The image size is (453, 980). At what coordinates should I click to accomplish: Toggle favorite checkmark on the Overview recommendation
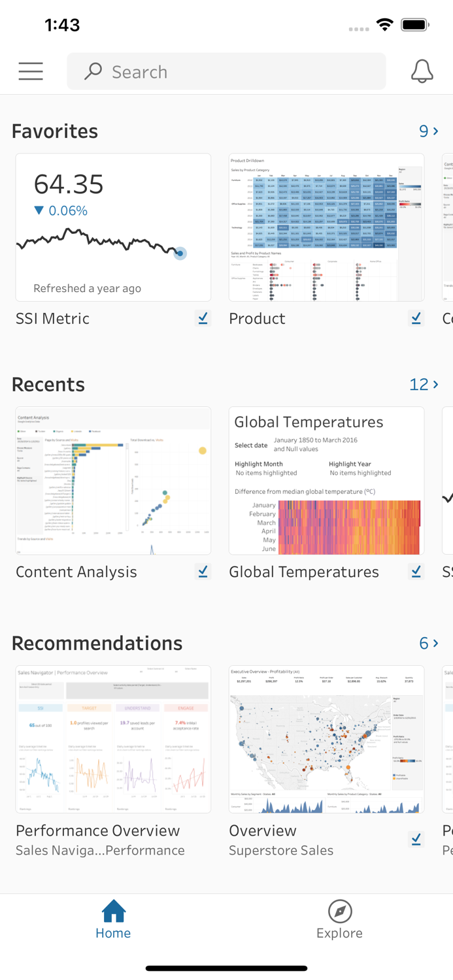click(416, 839)
